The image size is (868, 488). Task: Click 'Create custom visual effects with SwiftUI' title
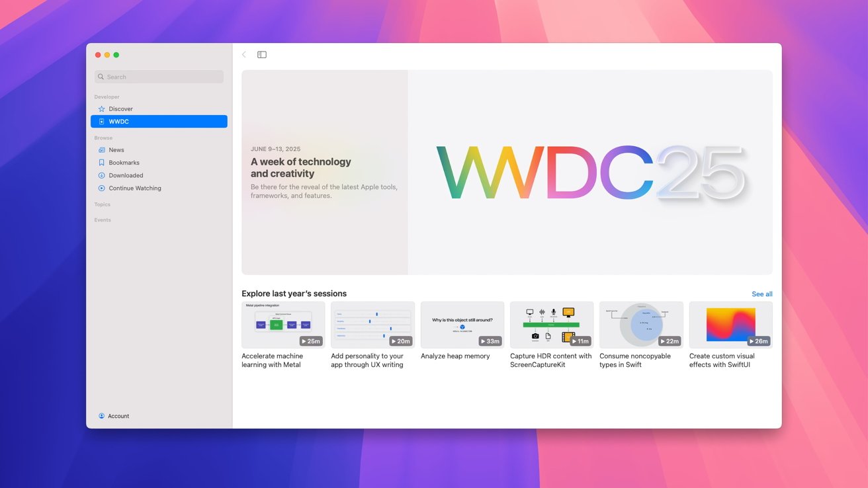point(722,360)
